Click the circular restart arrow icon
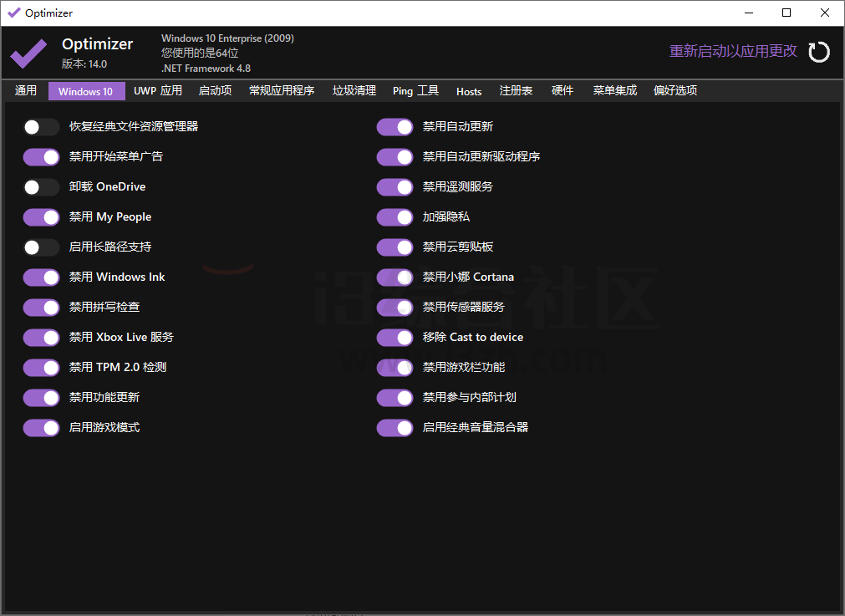 (818, 53)
